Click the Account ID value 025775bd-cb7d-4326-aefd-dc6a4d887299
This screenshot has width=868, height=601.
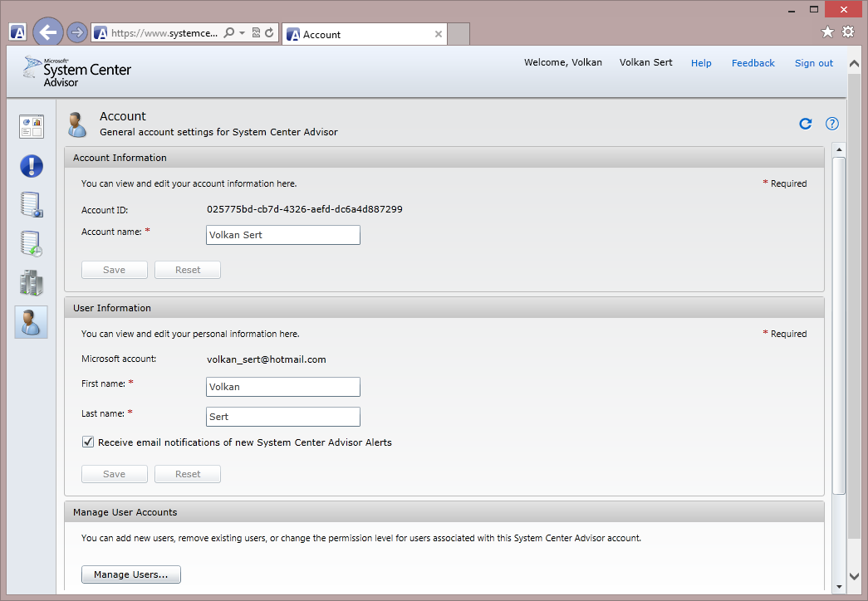pyautogui.click(x=305, y=209)
